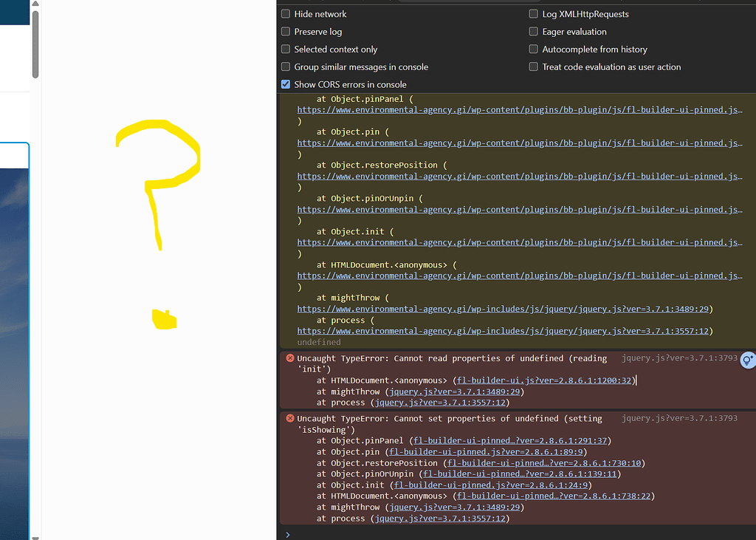
Task: Click the red error icon on the 'isShowing' TypeError
Action: [289, 418]
